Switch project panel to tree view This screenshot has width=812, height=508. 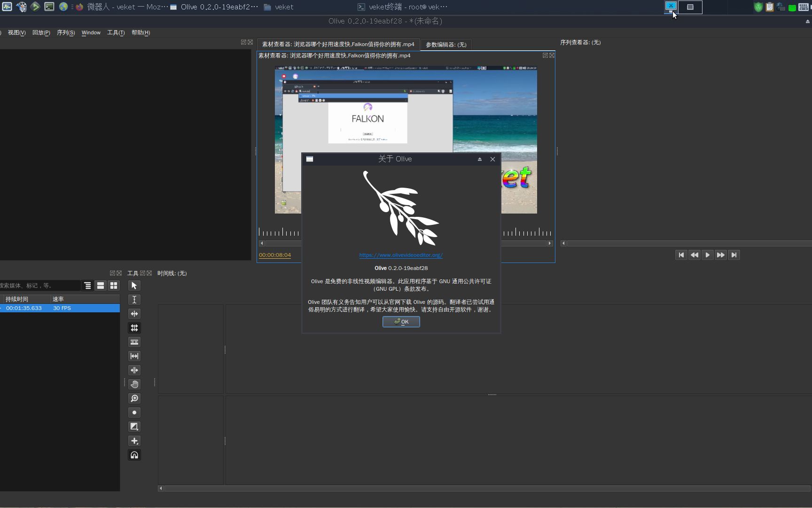[87, 286]
